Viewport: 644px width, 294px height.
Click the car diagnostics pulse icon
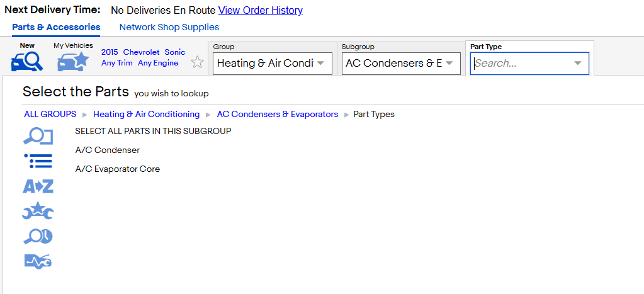38,261
